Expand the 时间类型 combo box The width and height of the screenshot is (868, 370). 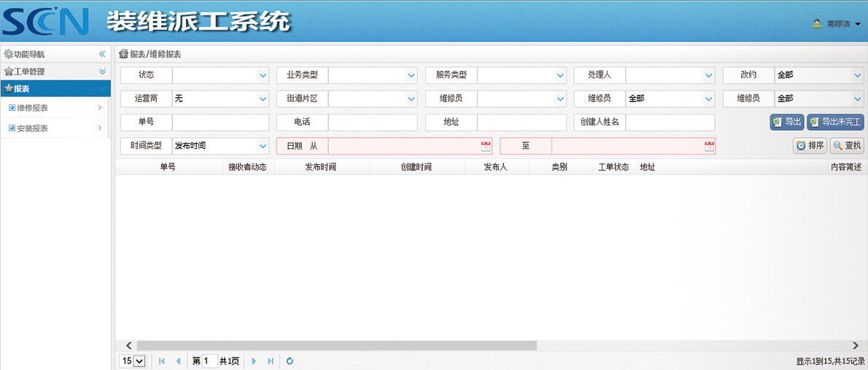click(x=263, y=146)
